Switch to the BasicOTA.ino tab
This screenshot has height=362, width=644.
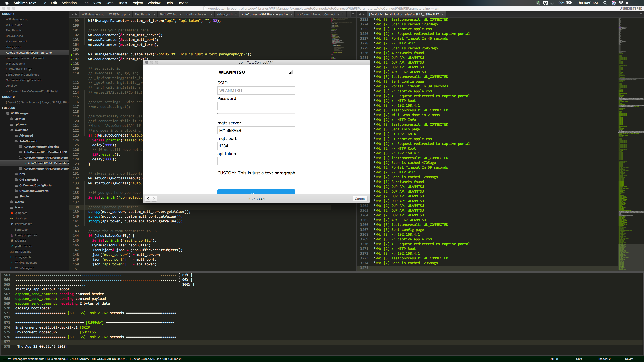(168, 14)
